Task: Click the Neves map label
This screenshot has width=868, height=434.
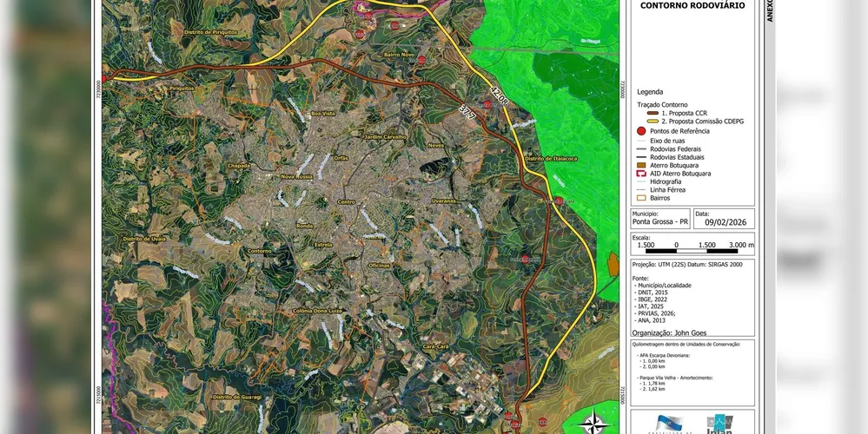Action: point(436,145)
